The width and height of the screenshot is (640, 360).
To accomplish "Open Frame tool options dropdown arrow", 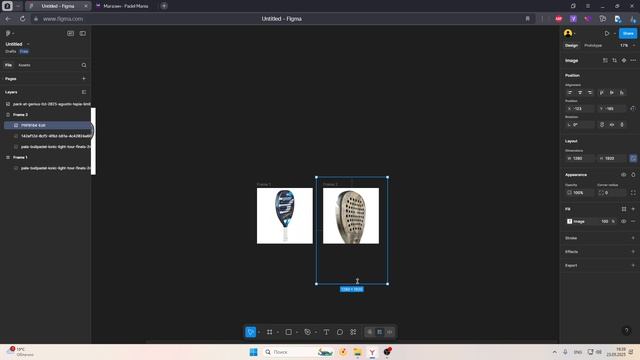I will pyautogui.click(x=278, y=332).
